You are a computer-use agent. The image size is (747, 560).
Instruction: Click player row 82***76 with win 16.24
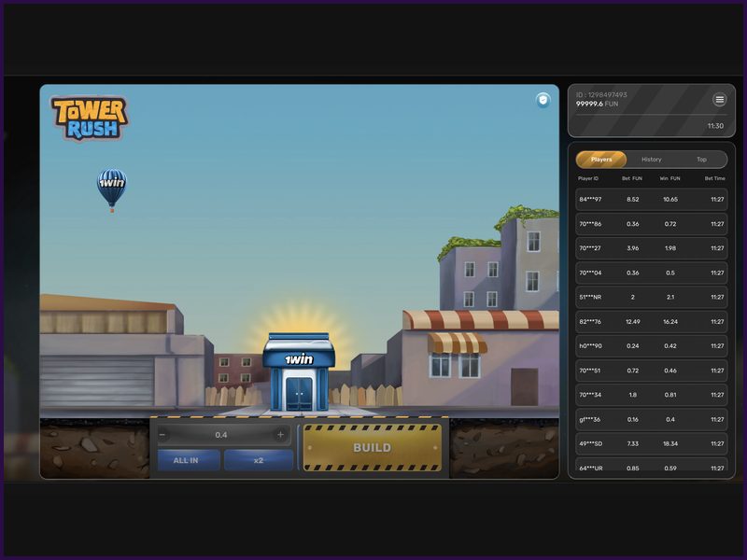point(651,320)
